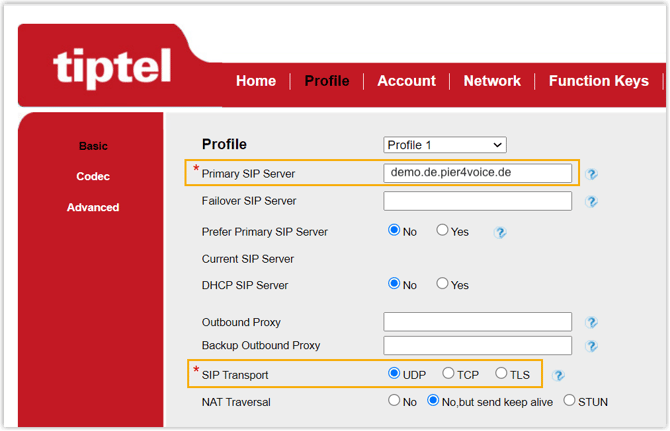Click the Primary SIP Server input field
Image resolution: width=670 pixels, height=431 pixels.
pyautogui.click(x=477, y=173)
